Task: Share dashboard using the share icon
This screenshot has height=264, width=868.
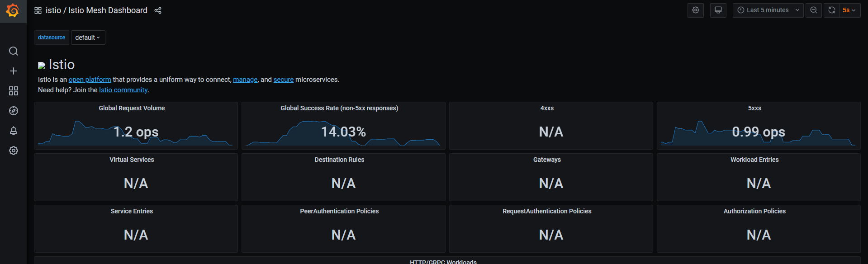Action: click(x=158, y=10)
